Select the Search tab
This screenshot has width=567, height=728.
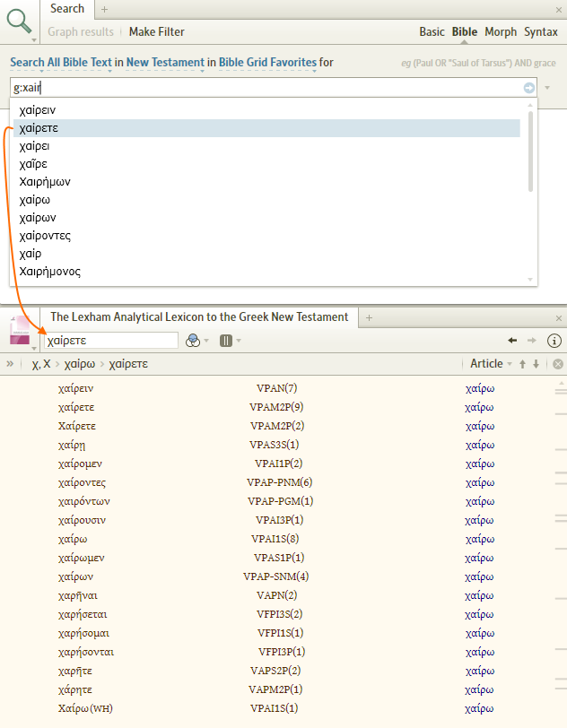(67, 9)
